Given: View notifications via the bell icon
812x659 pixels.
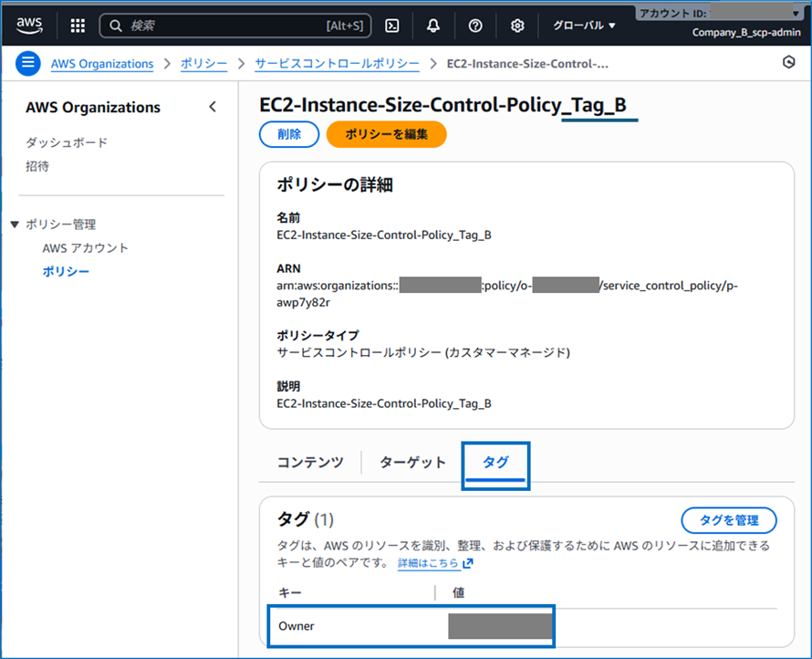Looking at the screenshot, I should tap(432, 25).
